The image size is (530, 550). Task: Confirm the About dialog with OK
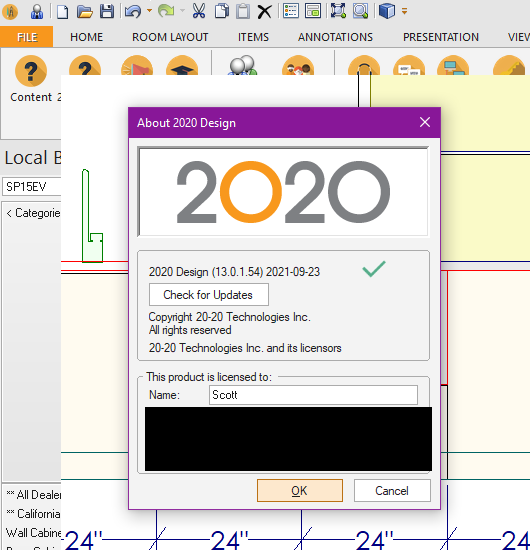(300, 490)
